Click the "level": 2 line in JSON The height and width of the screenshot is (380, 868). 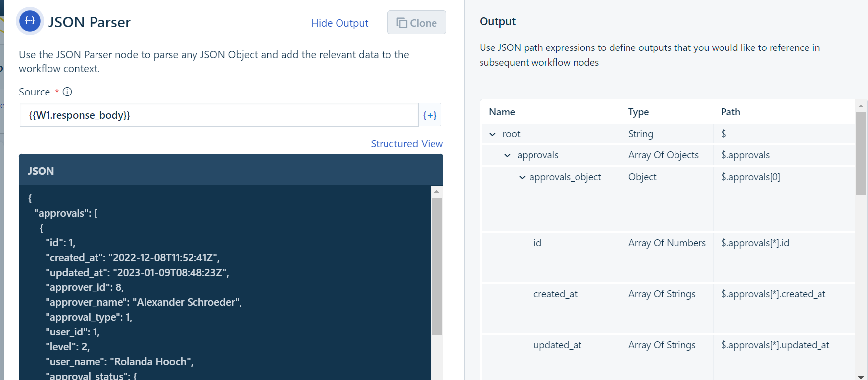click(67, 346)
